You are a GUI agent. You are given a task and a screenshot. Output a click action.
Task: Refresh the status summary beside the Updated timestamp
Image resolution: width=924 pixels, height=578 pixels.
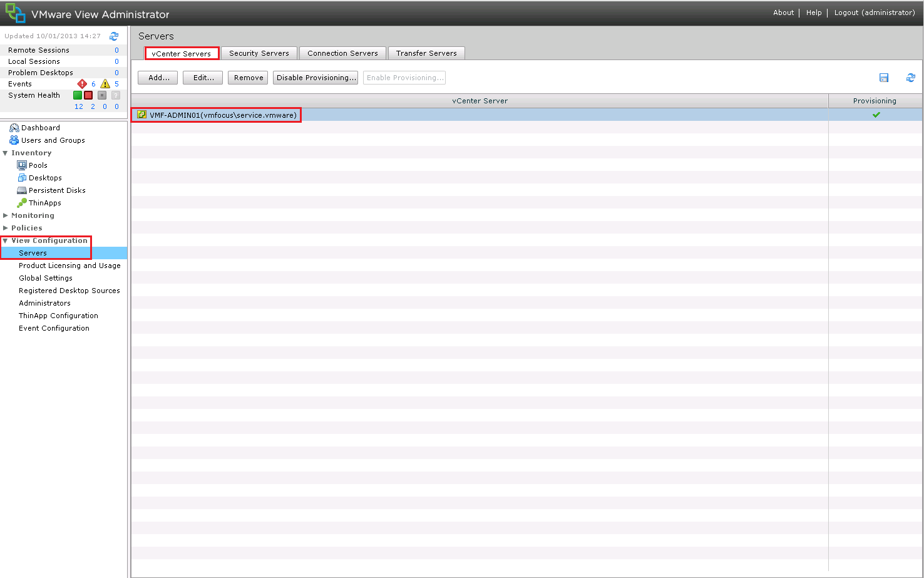(114, 36)
